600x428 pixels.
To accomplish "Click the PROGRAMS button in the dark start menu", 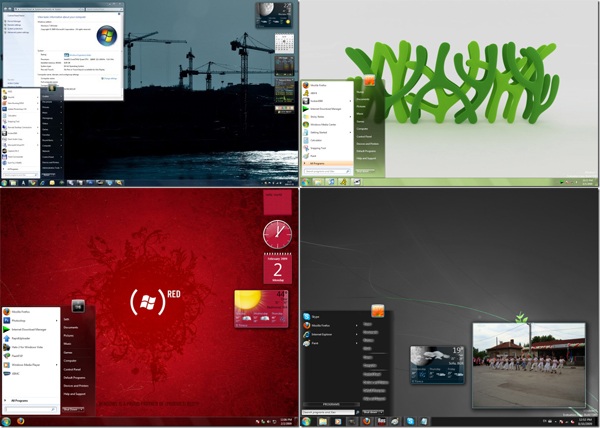I will click(331, 404).
